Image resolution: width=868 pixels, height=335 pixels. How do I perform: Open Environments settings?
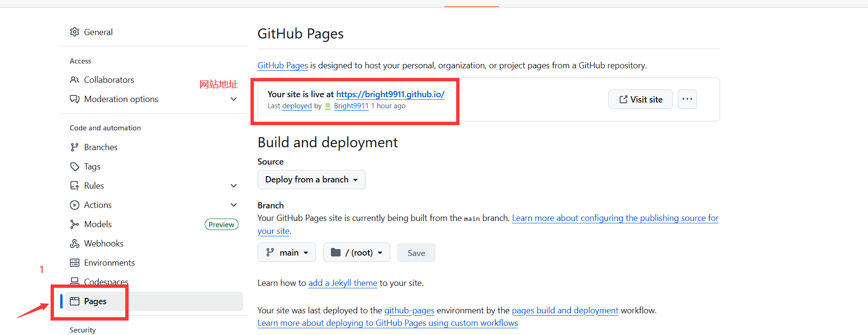[109, 262]
